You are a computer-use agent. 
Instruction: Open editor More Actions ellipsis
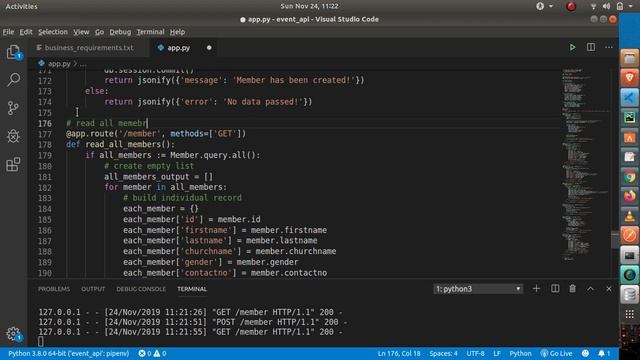(x=609, y=47)
